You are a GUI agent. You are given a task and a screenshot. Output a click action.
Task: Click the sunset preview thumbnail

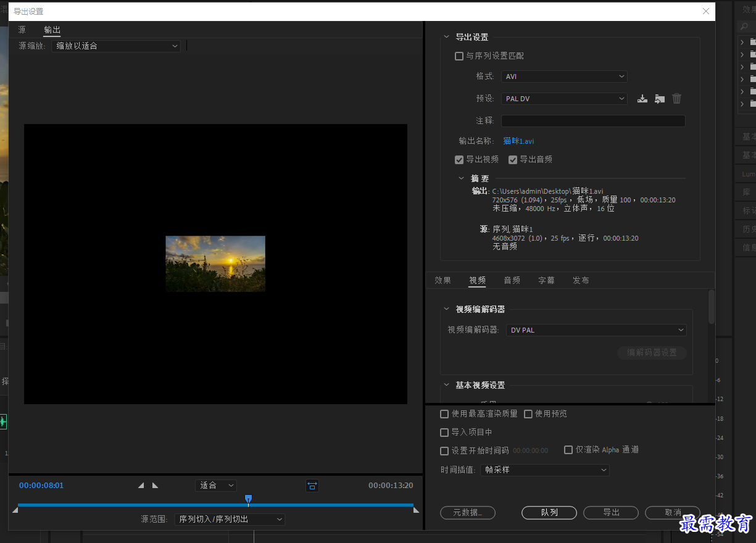[215, 263]
